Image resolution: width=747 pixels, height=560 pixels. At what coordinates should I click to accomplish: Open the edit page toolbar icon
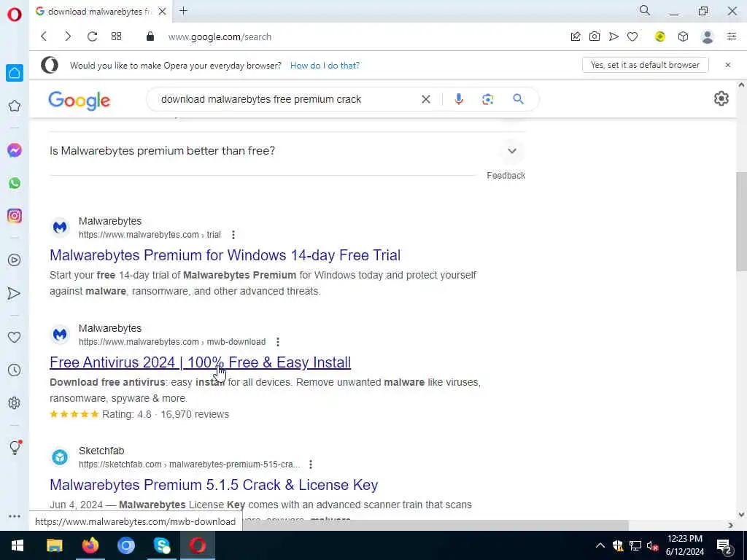576,36
